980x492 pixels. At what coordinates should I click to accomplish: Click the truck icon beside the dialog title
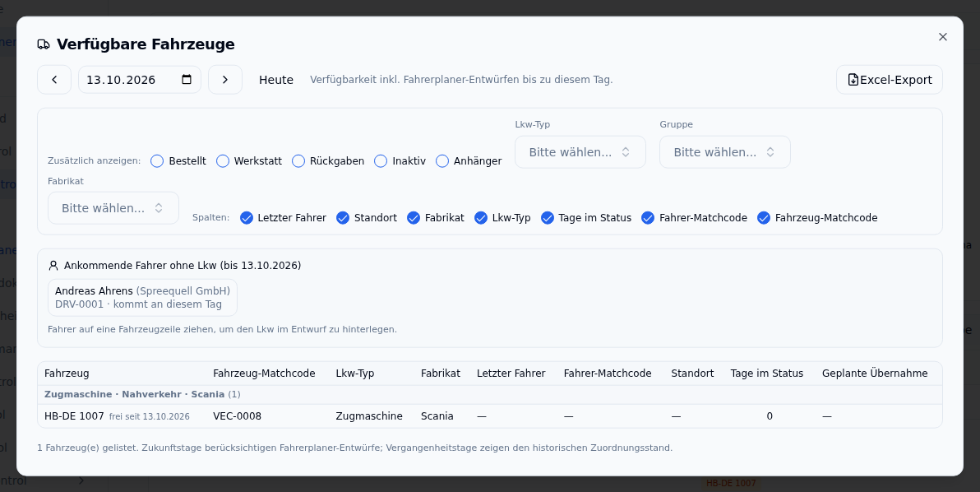(44, 44)
